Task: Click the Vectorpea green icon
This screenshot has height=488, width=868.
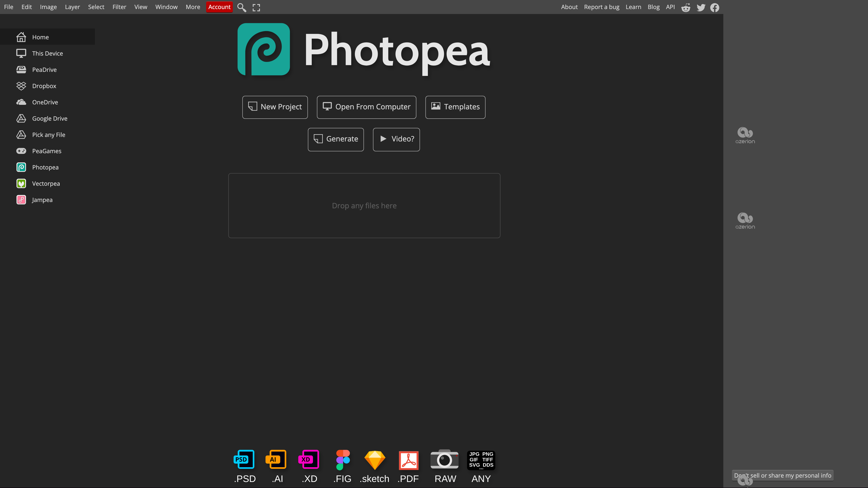Action: 21,183
